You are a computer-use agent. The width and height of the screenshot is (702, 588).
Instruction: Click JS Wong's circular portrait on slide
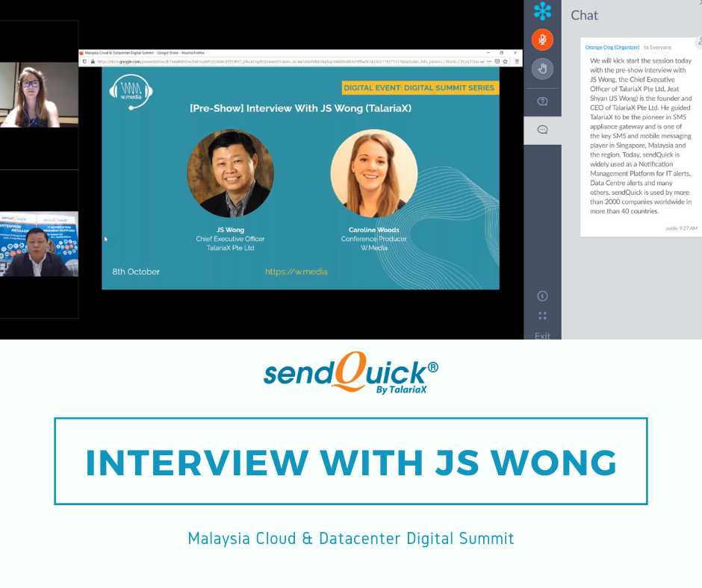(230, 173)
